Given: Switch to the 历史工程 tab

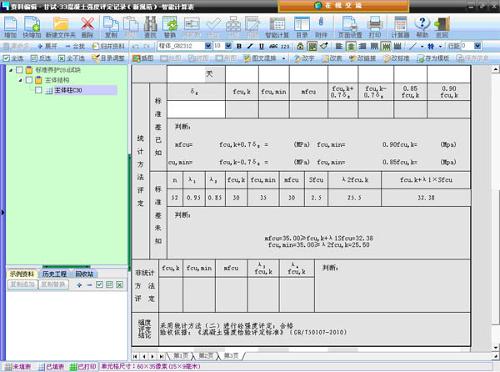Looking at the screenshot, I should pos(54,274).
